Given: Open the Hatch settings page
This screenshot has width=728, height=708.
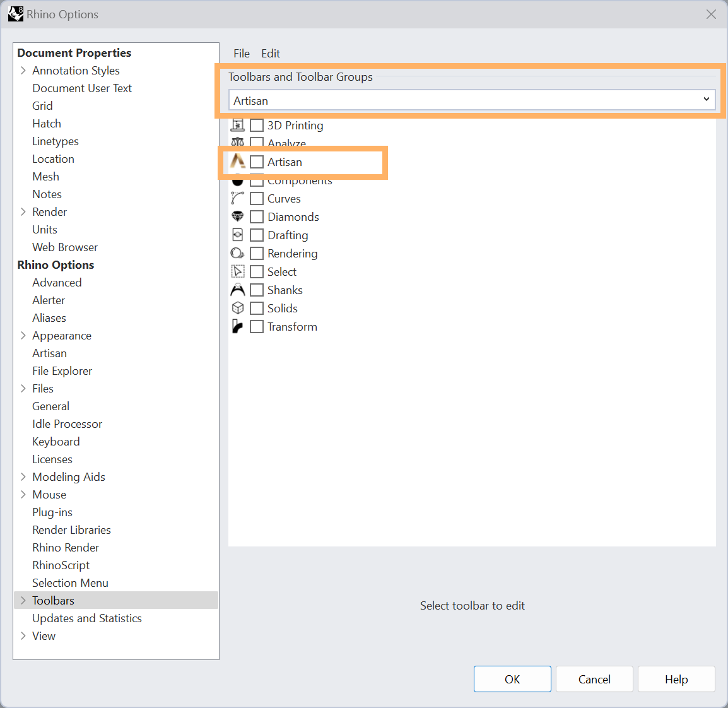Looking at the screenshot, I should click(x=47, y=124).
